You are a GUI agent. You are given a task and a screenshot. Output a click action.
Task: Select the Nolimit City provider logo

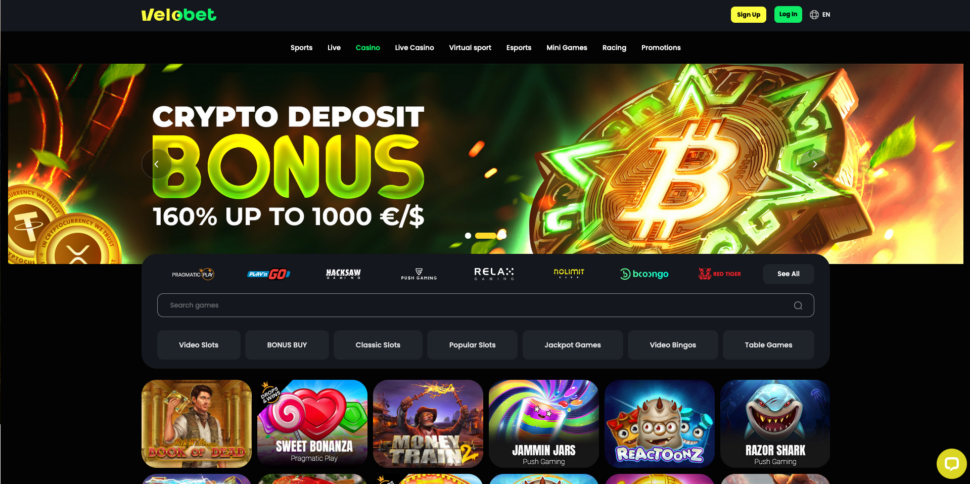(x=569, y=274)
